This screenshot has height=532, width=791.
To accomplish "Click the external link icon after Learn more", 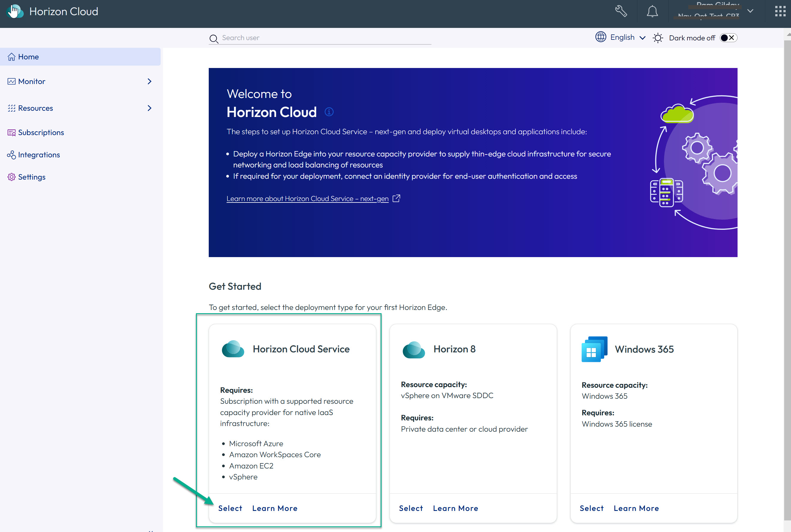I will coord(396,198).
